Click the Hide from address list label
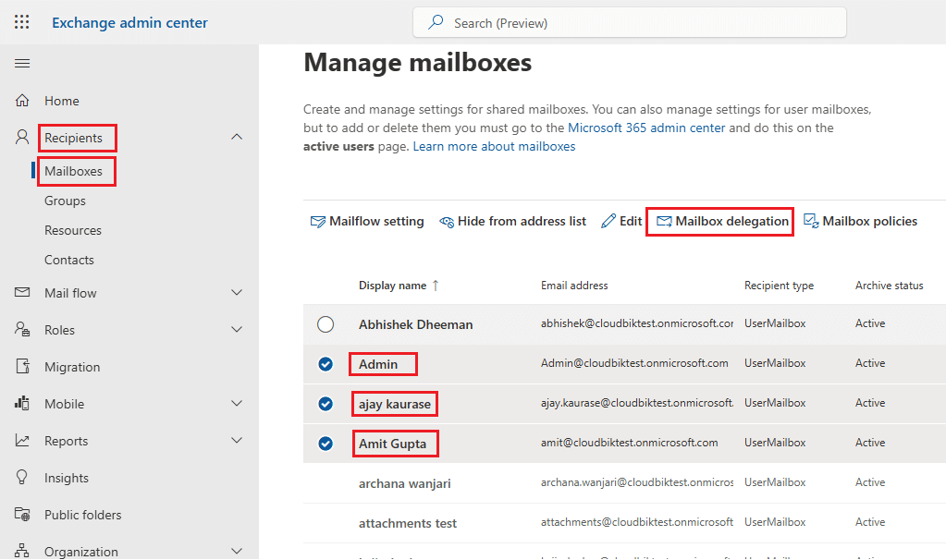 (522, 221)
